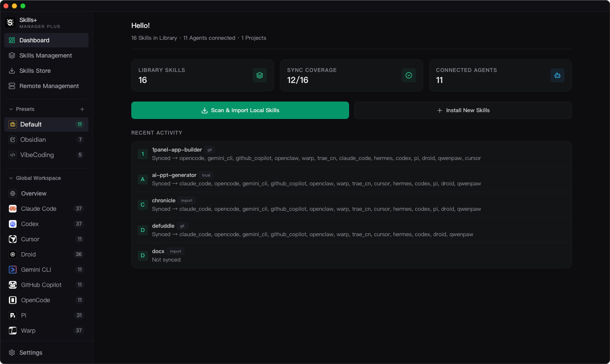
Task: Click the Settings gear icon
Action: pos(12,353)
